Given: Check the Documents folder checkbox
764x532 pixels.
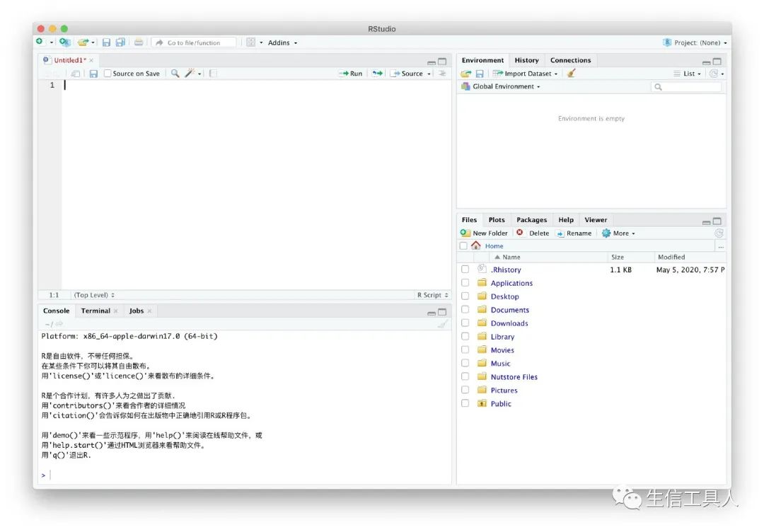Looking at the screenshot, I should click(465, 309).
